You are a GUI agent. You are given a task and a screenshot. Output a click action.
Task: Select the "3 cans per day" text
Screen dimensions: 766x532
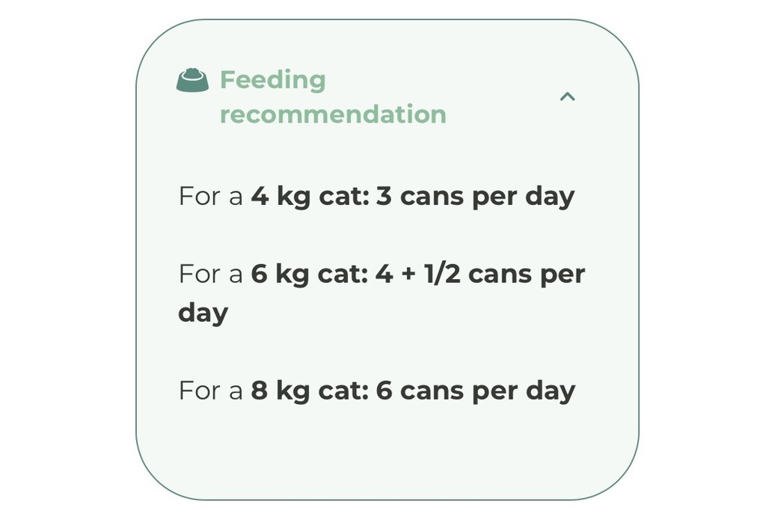coord(475,197)
